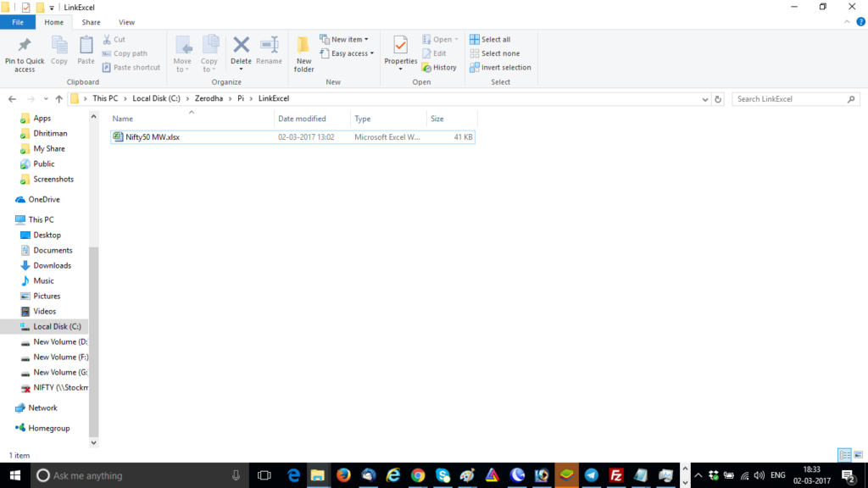Screen dimensions: 868x488
Task: Refresh the LinkExcel folder view
Action: click(718, 99)
